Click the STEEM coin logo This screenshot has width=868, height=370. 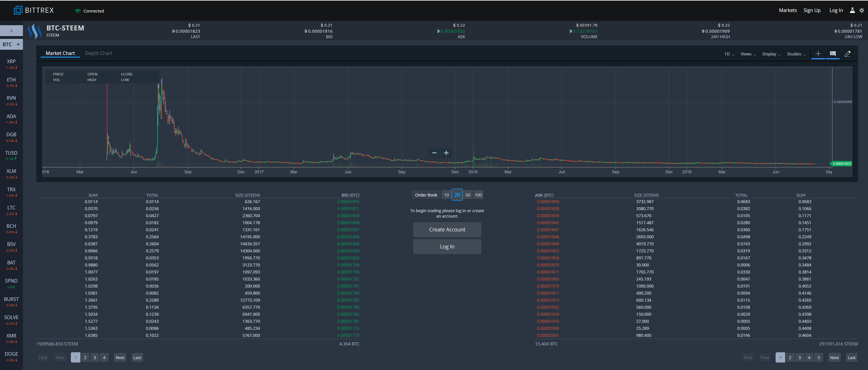[34, 31]
